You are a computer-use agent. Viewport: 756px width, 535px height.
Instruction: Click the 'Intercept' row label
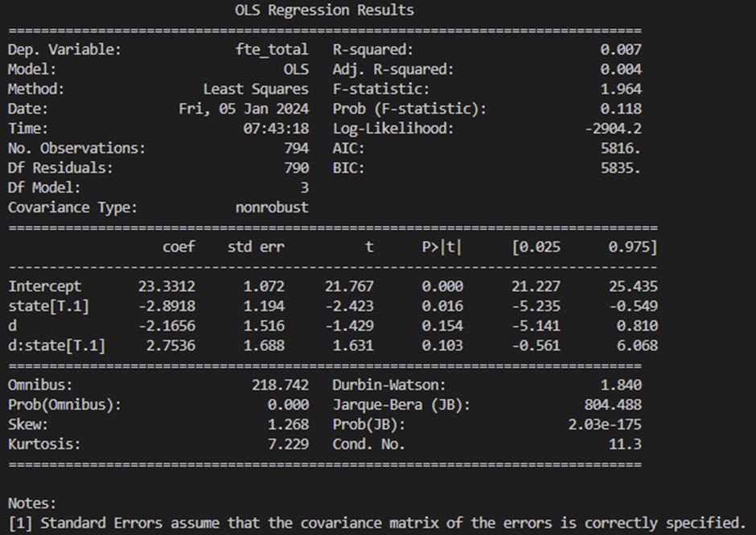[45, 286]
